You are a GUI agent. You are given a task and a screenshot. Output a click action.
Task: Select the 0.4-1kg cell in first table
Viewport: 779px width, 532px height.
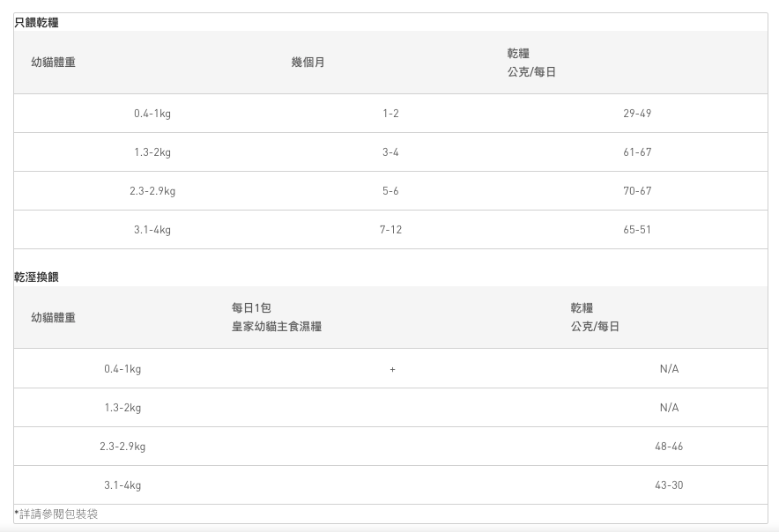(x=152, y=114)
